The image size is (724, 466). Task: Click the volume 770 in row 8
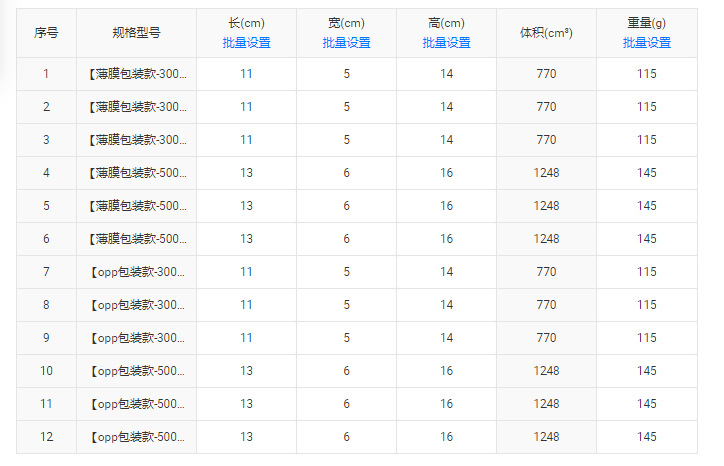(x=546, y=305)
